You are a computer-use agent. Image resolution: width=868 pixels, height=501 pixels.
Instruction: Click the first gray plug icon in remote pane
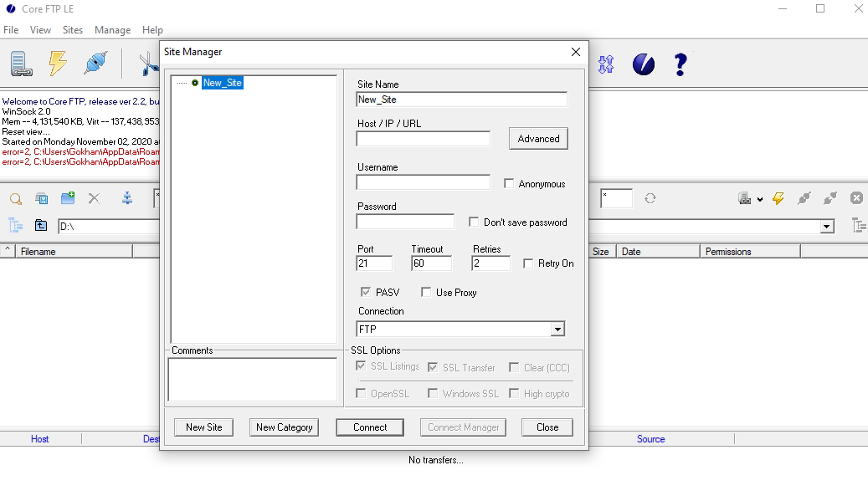click(x=804, y=198)
